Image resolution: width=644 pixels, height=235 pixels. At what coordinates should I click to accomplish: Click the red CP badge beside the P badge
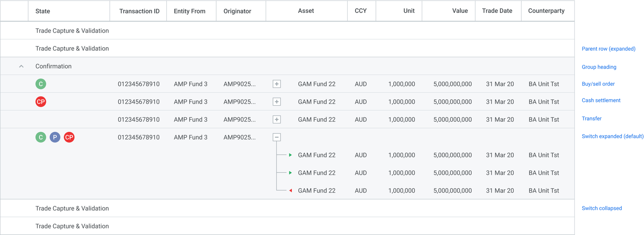pyautogui.click(x=69, y=137)
